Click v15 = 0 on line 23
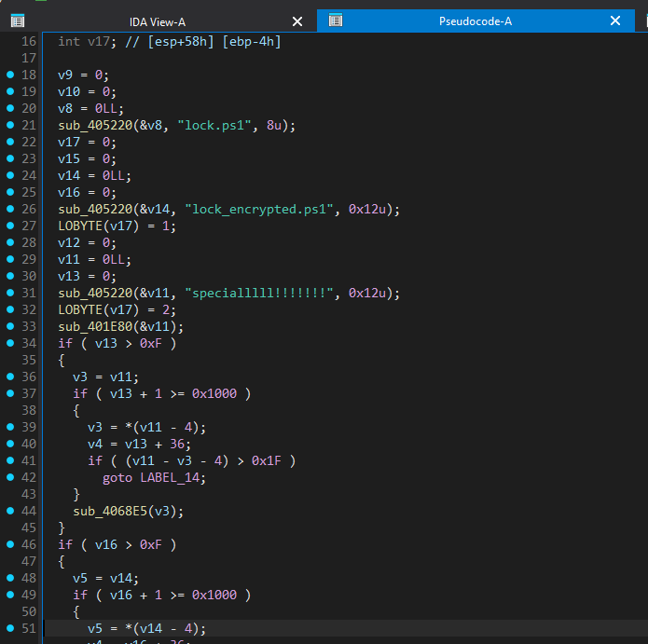648x644 pixels. [87, 158]
